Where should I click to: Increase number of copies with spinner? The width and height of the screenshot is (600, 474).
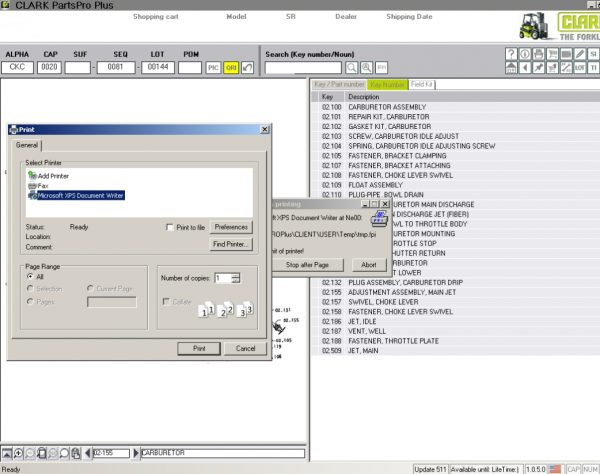coord(236,275)
